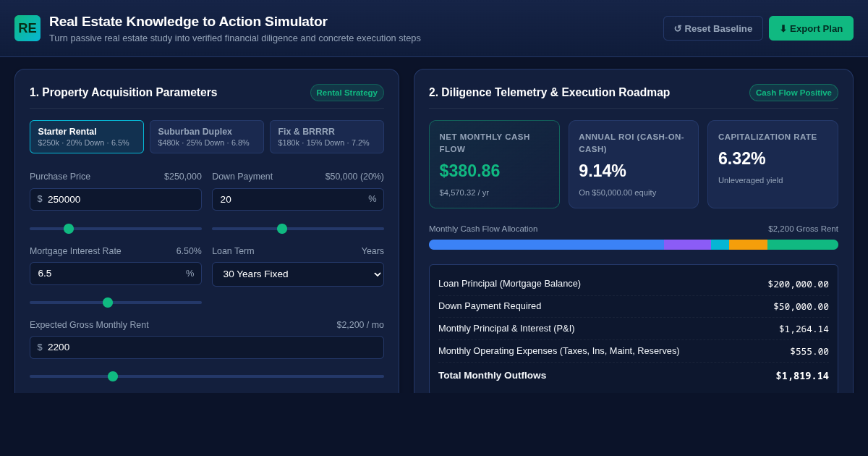868x456 pixels.
Task: Click the Rental Strategy badge
Action: point(347,93)
